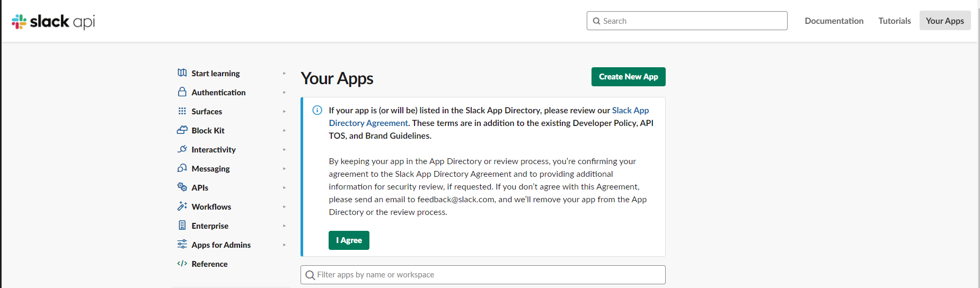Expand the APIs section arrow
The height and width of the screenshot is (288, 980).
285,188
